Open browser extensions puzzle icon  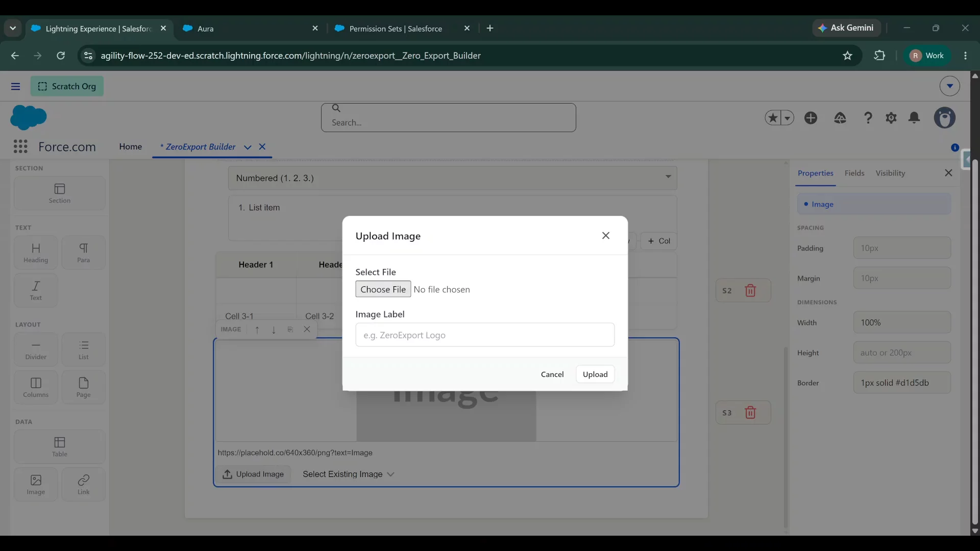(x=879, y=56)
